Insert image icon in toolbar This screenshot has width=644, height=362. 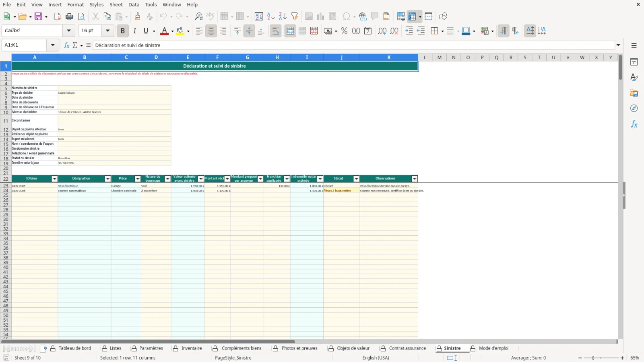pyautogui.click(x=309, y=16)
